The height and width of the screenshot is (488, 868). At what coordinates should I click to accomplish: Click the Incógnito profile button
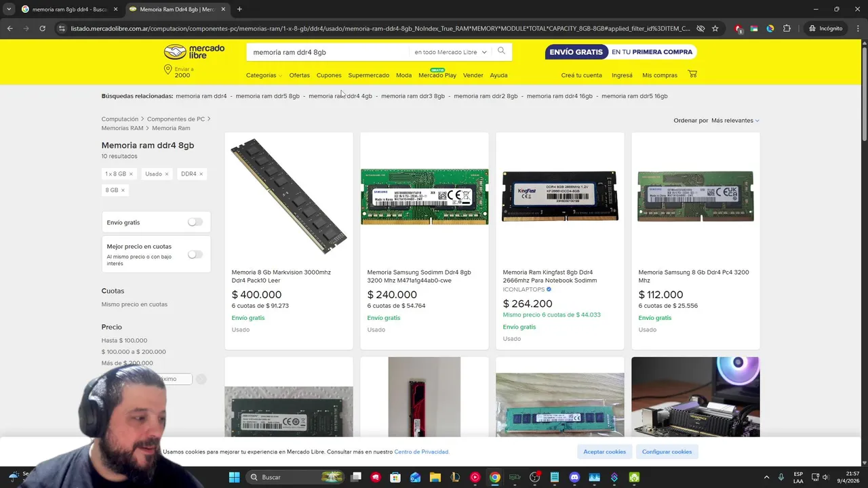click(825, 28)
